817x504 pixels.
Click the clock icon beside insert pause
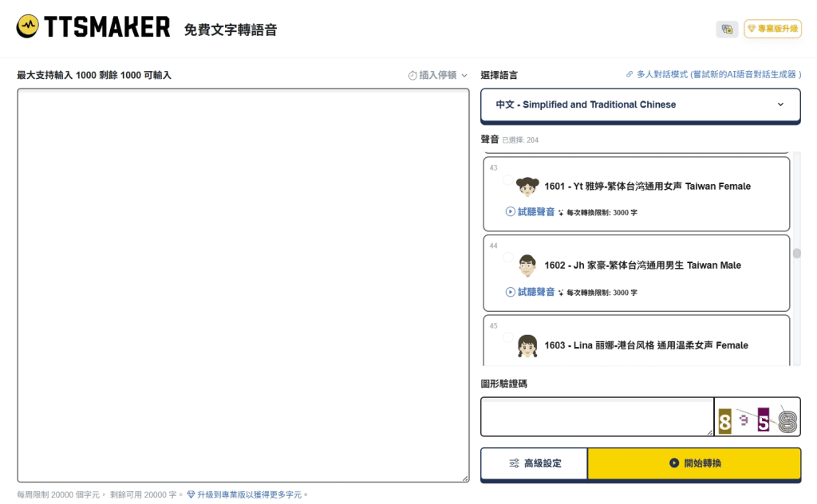pos(412,76)
